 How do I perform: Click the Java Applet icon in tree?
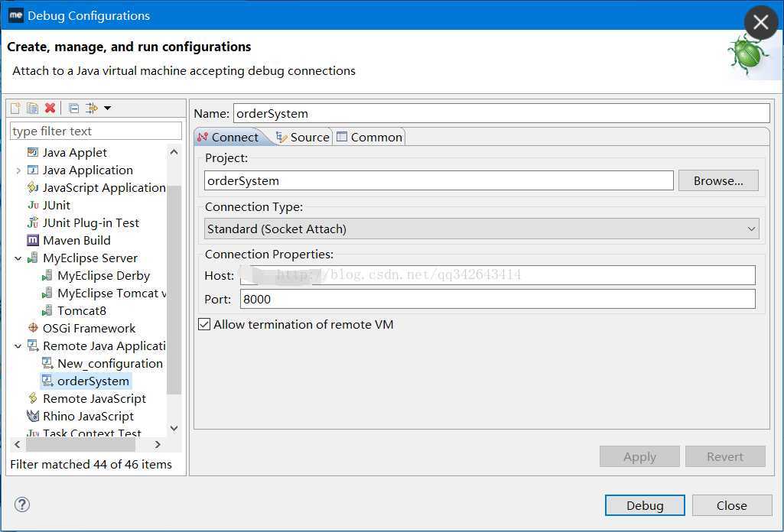(33, 152)
